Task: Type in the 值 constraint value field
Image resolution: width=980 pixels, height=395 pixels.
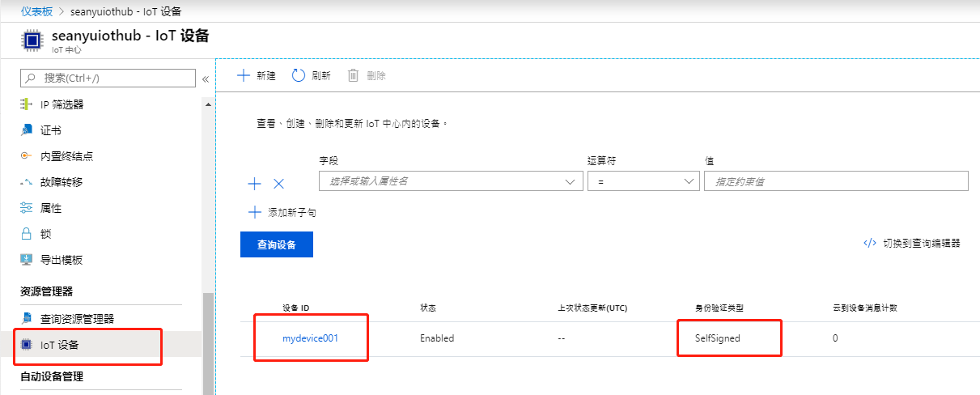Action: coord(835,181)
